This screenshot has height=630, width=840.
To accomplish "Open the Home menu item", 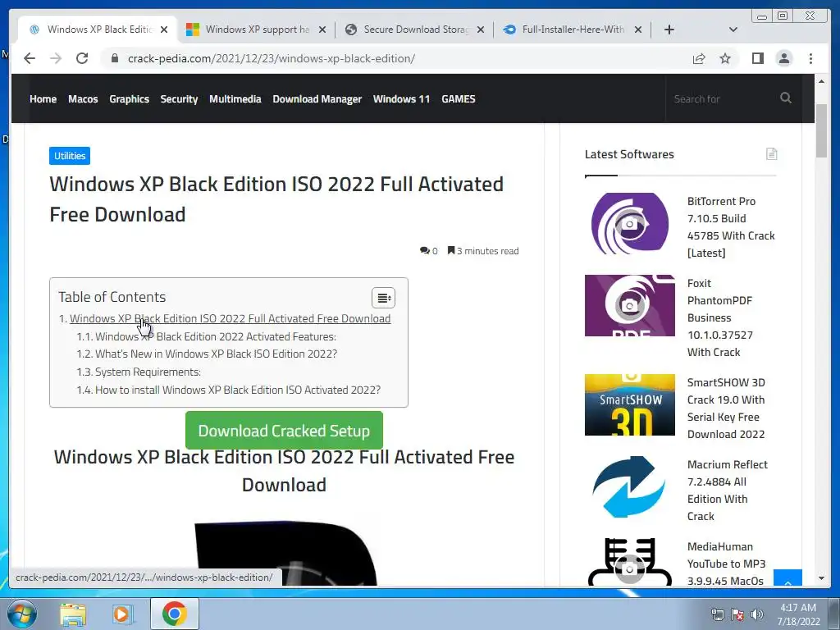I will pyautogui.click(x=43, y=98).
